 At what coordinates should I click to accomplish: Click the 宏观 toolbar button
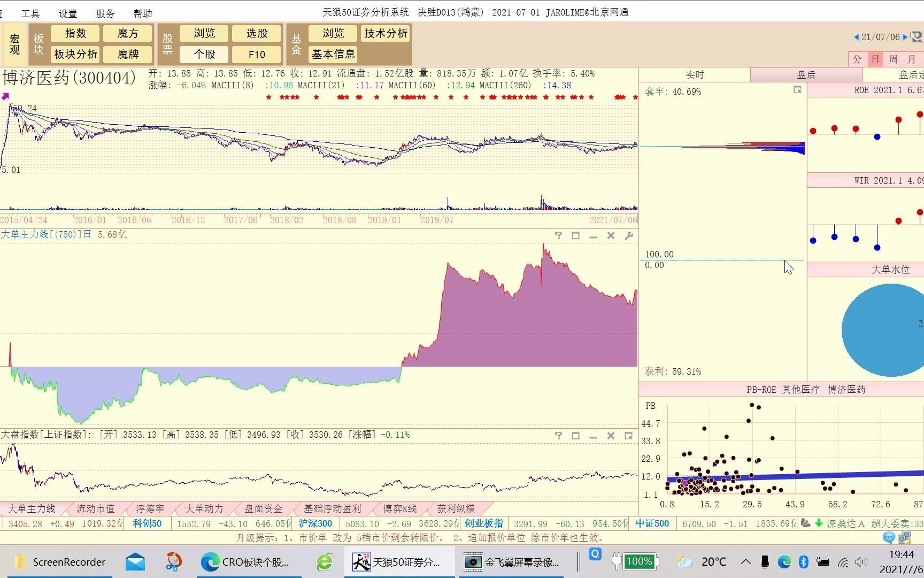click(x=14, y=44)
